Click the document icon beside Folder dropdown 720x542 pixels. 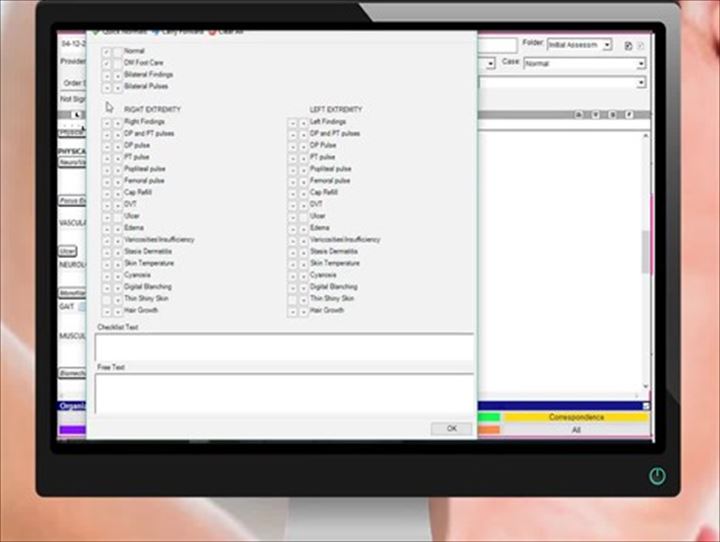tap(628, 46)
